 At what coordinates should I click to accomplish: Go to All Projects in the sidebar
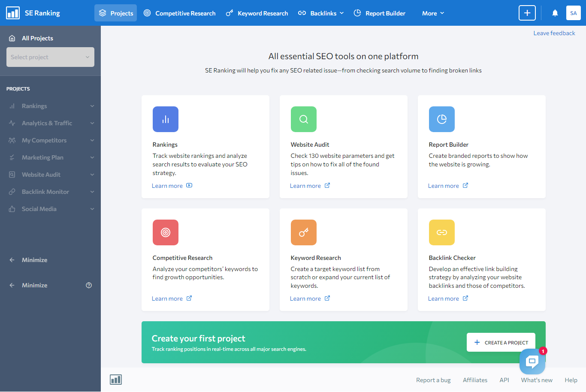[x=31, y=38]
